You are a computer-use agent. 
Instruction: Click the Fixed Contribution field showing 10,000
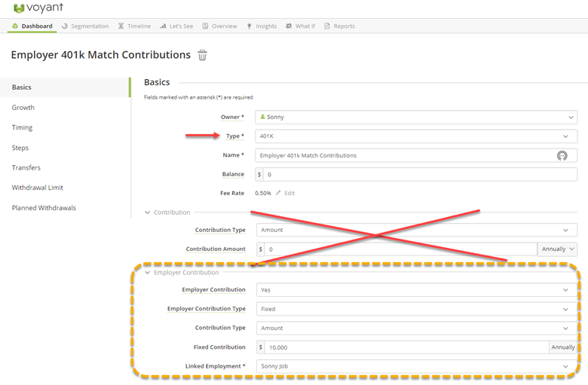click(x=406, y=347)
